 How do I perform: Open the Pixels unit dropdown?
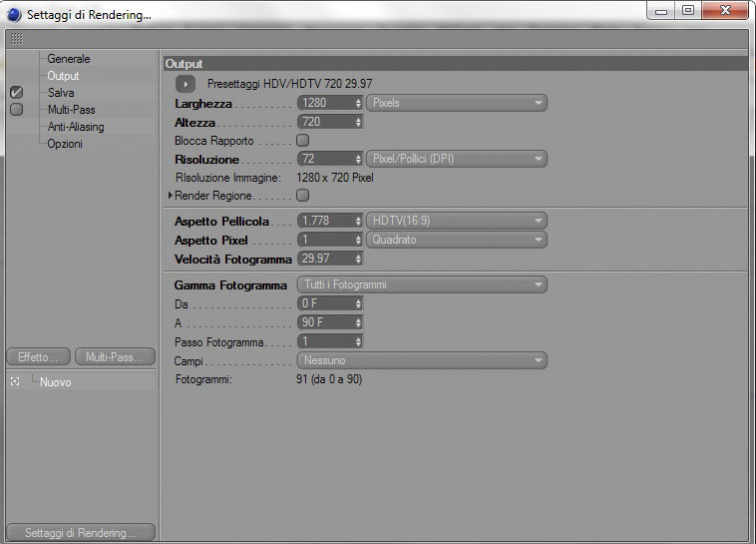pyautogui.click(x=457, y=103)
